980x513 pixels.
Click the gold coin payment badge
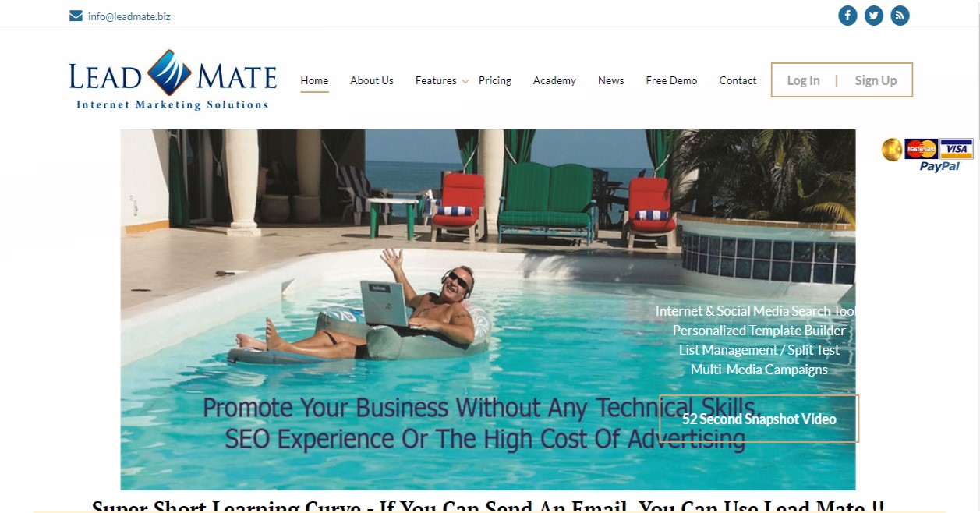coord(892,149)
